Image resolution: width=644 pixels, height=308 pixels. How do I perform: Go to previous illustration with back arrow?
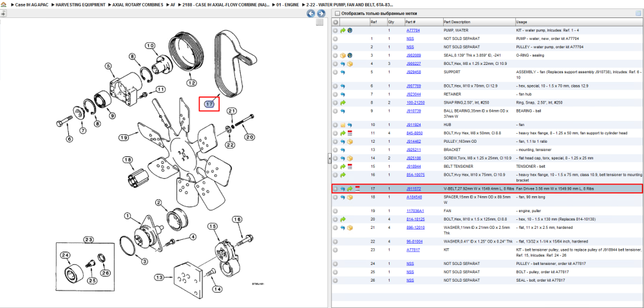pos(311,14)
